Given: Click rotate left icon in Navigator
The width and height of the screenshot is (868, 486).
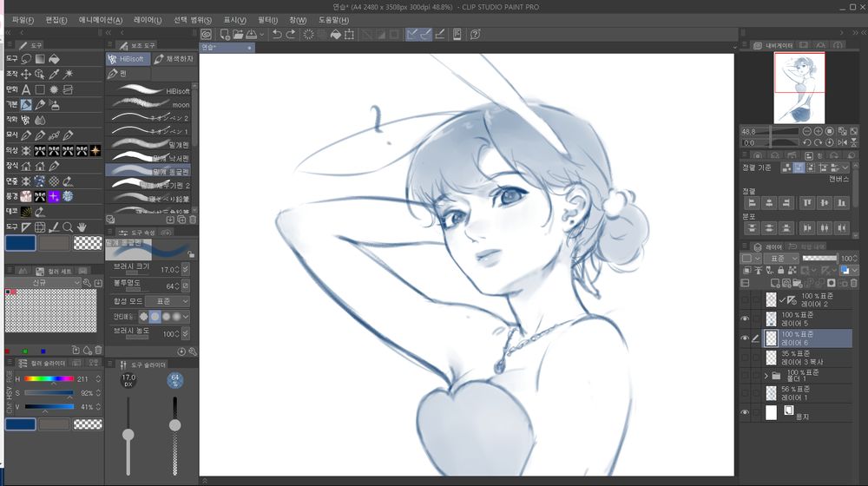Looking at the screenshot, I should click(806, 142).
